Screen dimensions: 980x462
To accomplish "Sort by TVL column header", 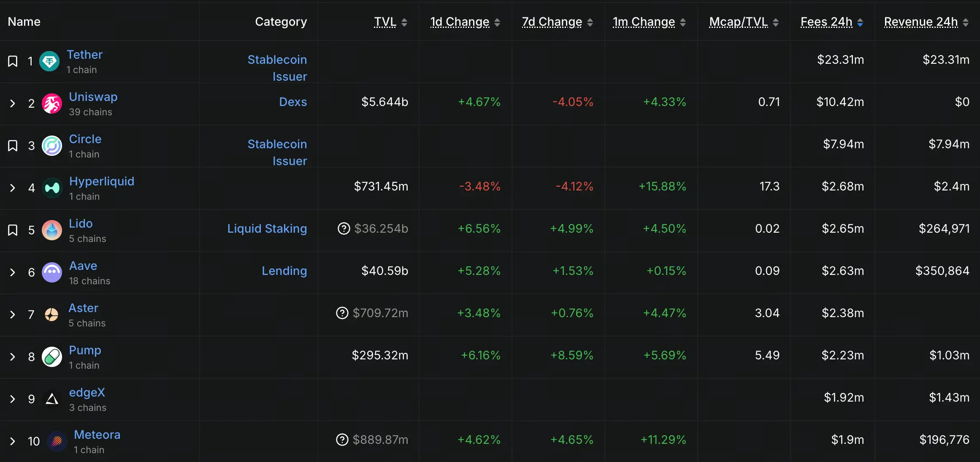I will click(x=385, y=22).
